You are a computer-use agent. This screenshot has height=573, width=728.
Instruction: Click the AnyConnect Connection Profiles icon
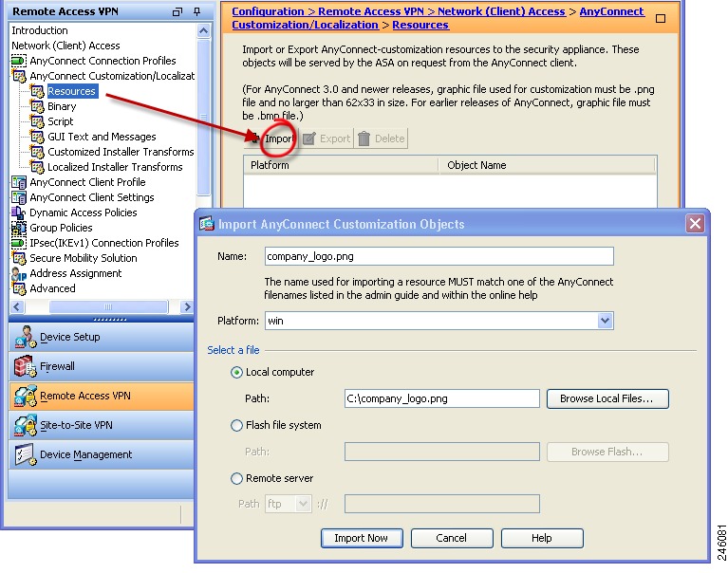tap(19, 61)
